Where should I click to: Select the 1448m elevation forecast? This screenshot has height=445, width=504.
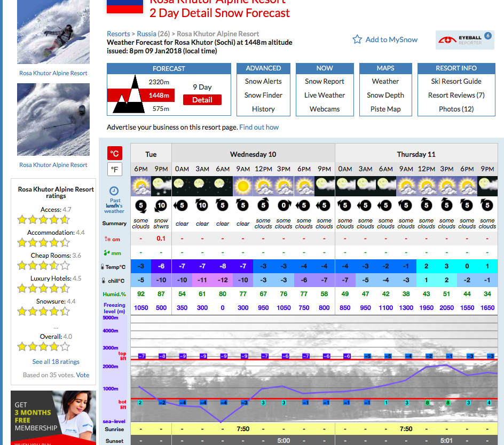[x=159, y=96]
